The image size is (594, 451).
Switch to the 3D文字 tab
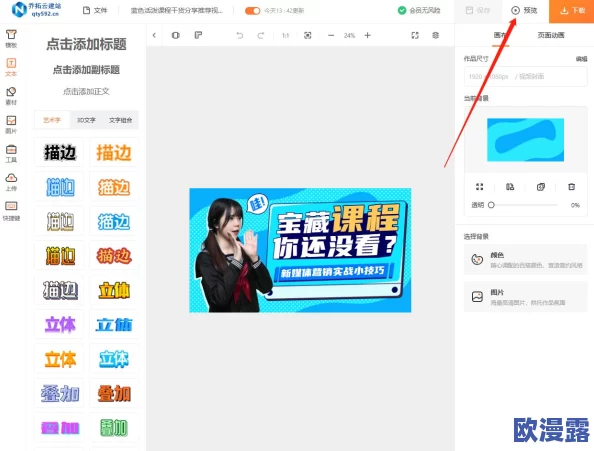[86, 120]
